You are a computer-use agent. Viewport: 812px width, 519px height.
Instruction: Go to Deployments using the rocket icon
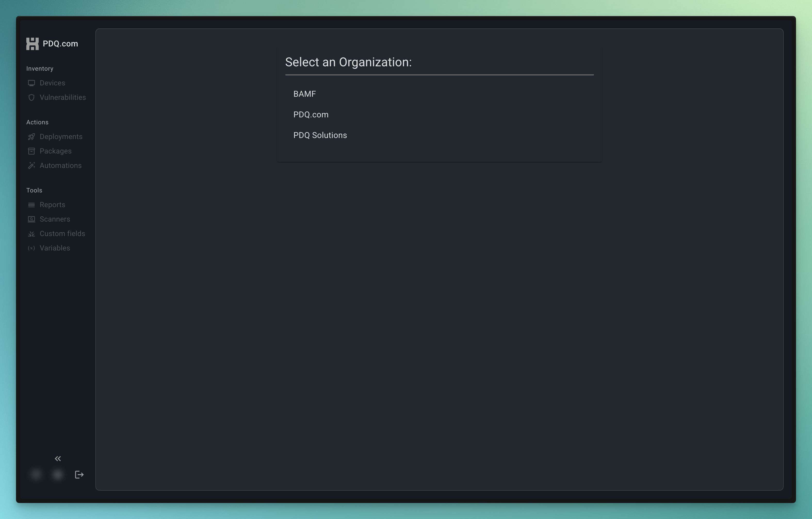[x=31, y=136]
